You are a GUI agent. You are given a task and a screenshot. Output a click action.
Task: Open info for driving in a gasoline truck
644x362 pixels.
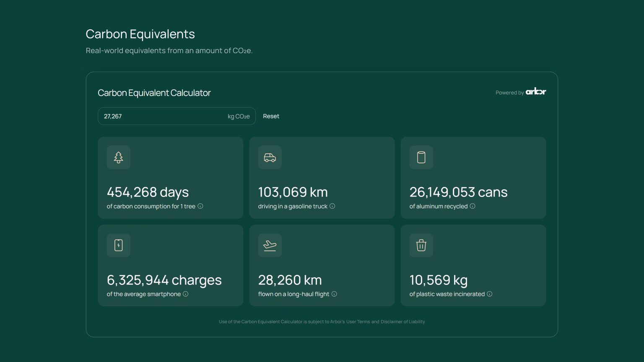point(332,206)
